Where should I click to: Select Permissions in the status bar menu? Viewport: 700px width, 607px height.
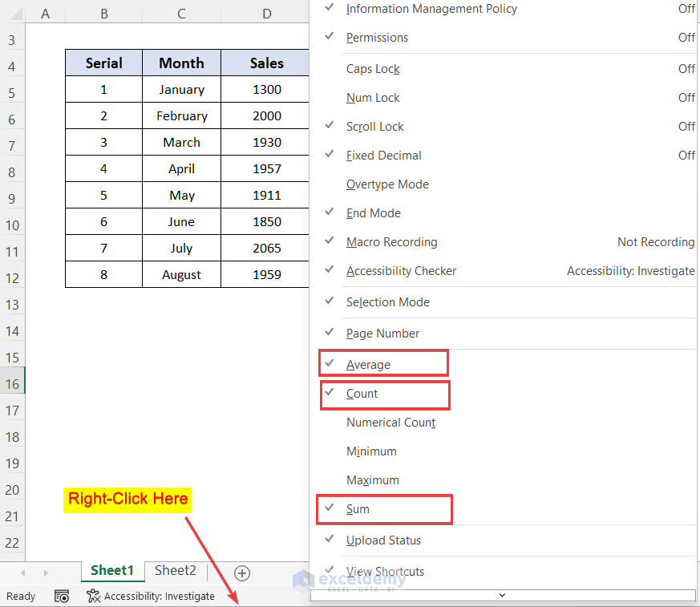(x=377, y=37)
